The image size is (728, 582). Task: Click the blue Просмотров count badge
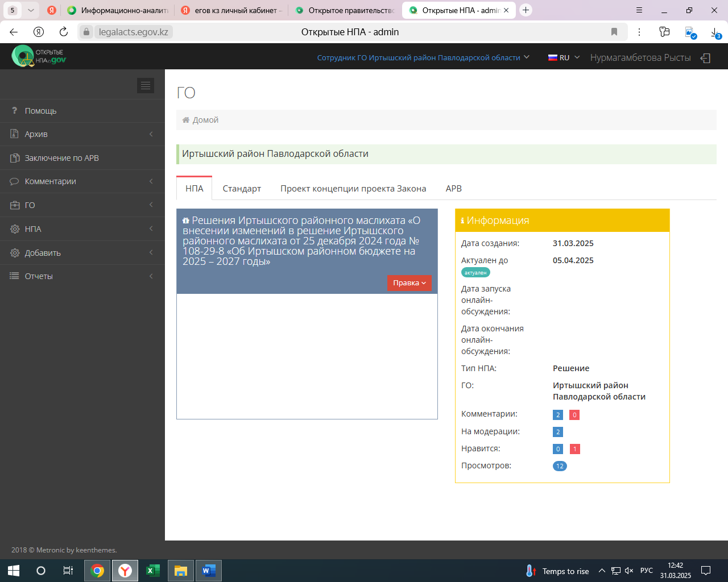[560, 466]
